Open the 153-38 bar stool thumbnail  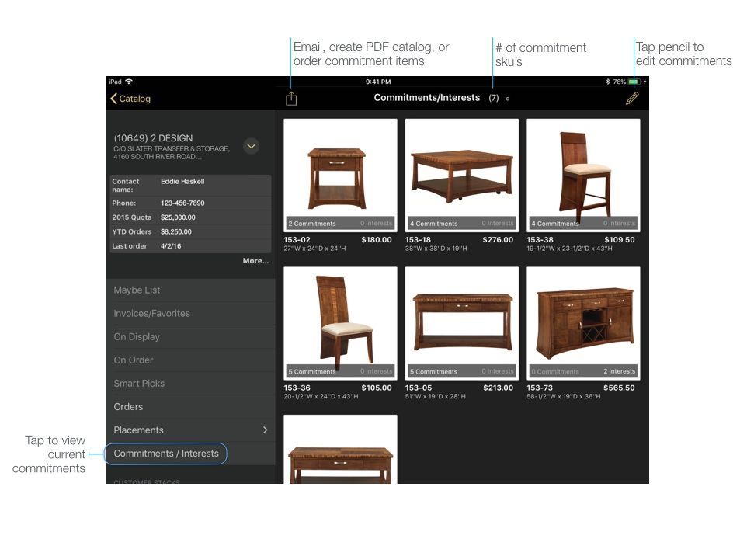point(583,176)
